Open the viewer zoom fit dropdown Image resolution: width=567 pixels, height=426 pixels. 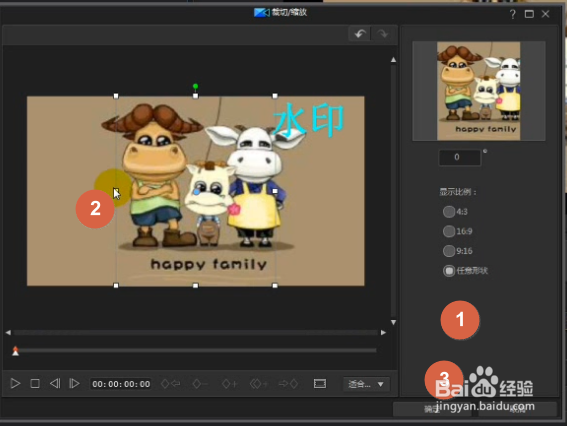coord(366,384)
